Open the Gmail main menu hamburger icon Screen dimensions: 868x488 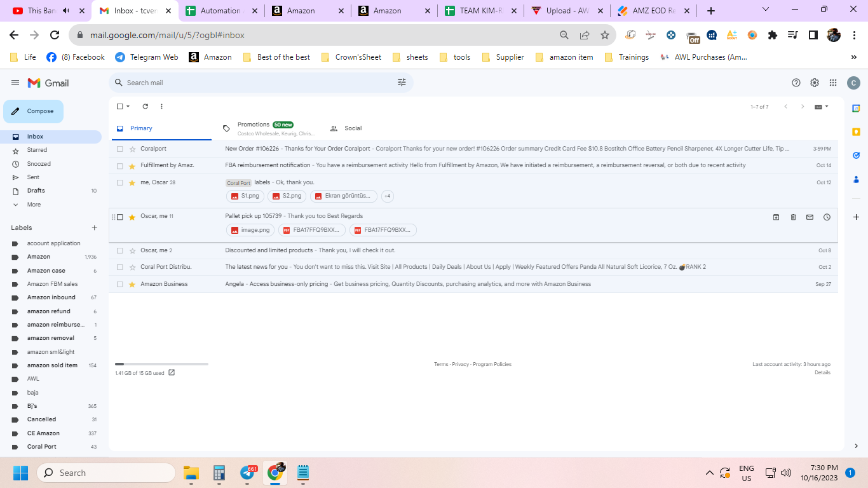pyautogui.click(x=15, y=83)
